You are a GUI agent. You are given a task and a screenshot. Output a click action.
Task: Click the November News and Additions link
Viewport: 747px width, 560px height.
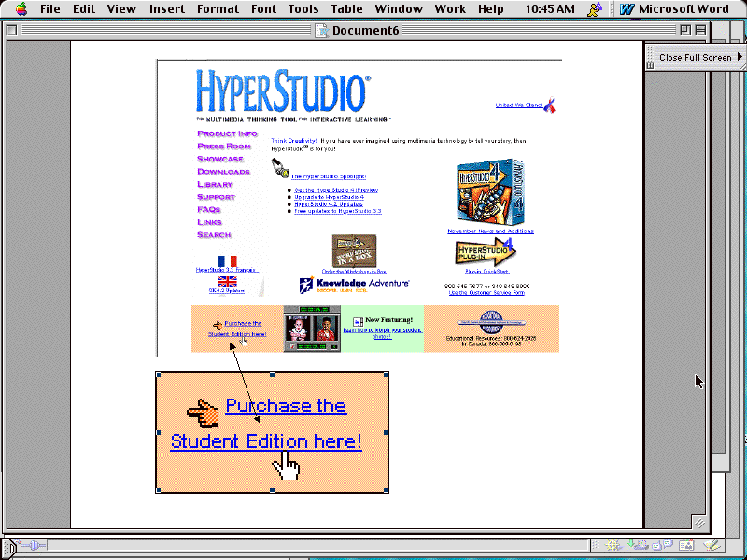click(x=491, y=231)
